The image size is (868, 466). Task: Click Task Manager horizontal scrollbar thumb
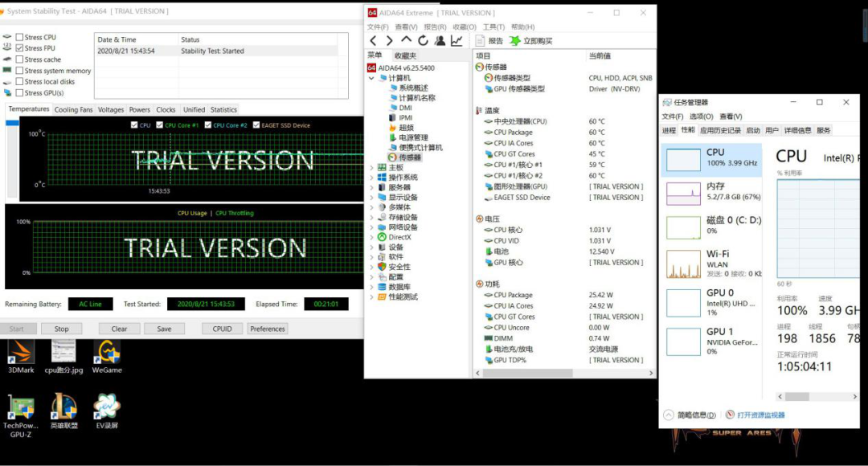point(797,397)
